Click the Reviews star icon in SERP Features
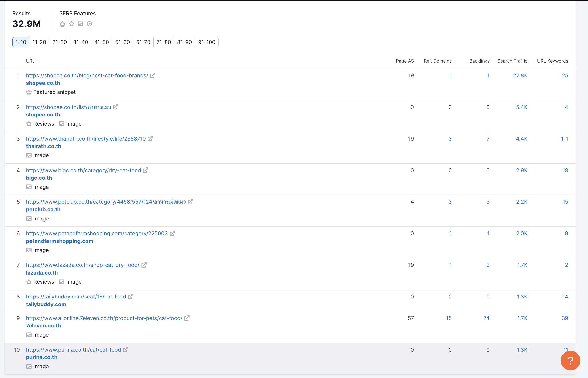Image resolution: width=588 pixels, height=378 pixels. pos(71,24)
